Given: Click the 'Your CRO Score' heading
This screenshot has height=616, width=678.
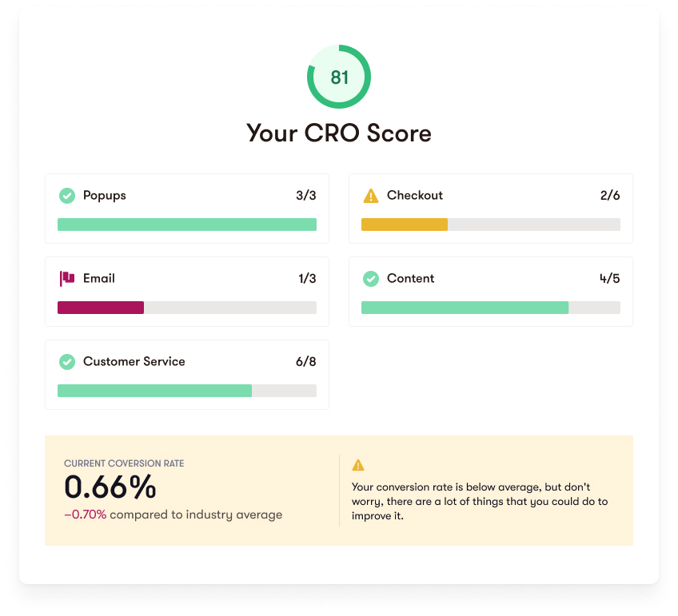Looking at the screenshot, I should click(339, 133).
